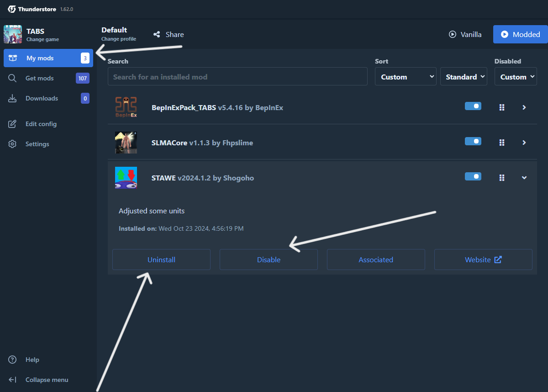The image size is (548, 392).
Task: Open the STAWE Website link
Action: click(x=483, y=260)
